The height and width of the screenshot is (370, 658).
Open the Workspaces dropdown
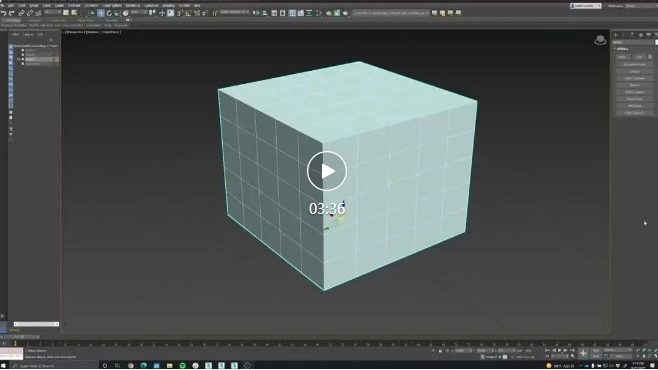(641, 6)
